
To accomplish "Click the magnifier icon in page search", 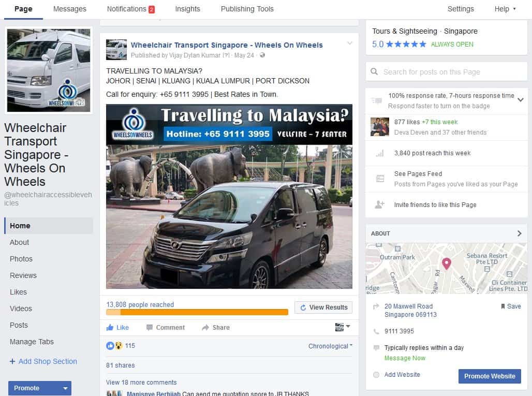I will coord(375,72).
